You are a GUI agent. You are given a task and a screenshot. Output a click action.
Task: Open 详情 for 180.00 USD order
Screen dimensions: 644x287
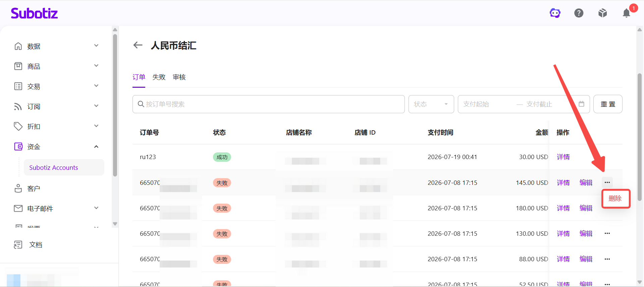(x=563, y=208)
